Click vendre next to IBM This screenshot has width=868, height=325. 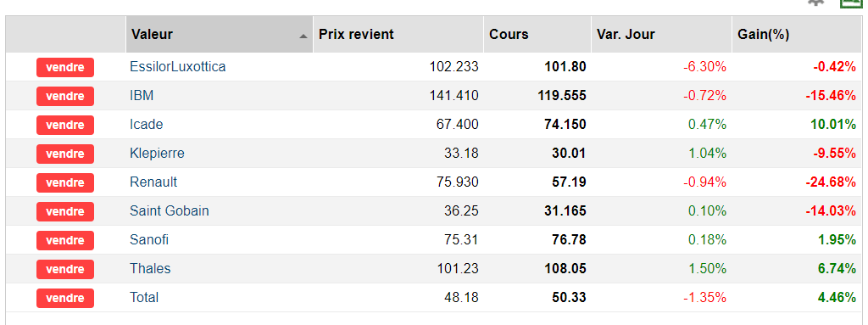click(65, 96)
